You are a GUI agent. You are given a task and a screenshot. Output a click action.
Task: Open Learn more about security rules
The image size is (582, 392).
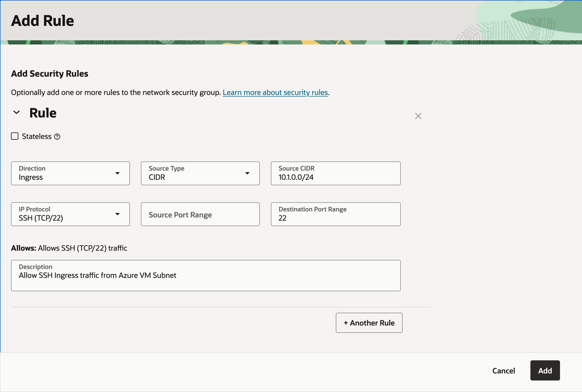click(275, 92)
